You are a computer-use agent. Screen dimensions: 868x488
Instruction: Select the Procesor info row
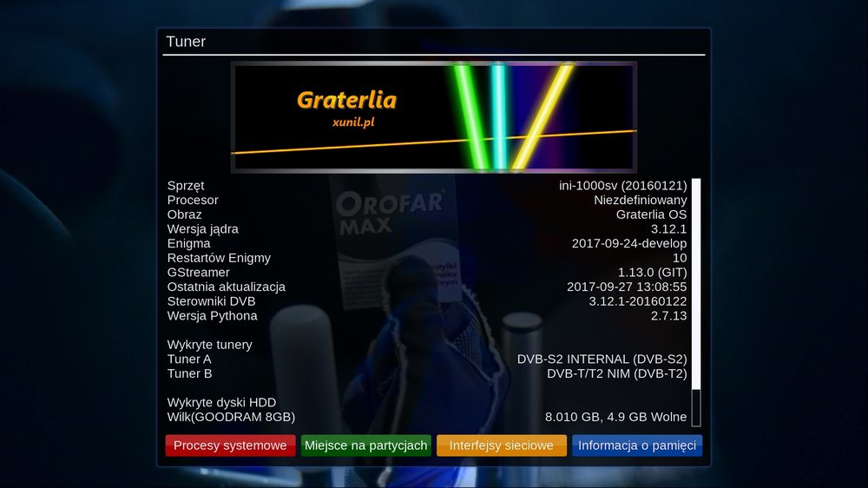(x=427, y=200)
